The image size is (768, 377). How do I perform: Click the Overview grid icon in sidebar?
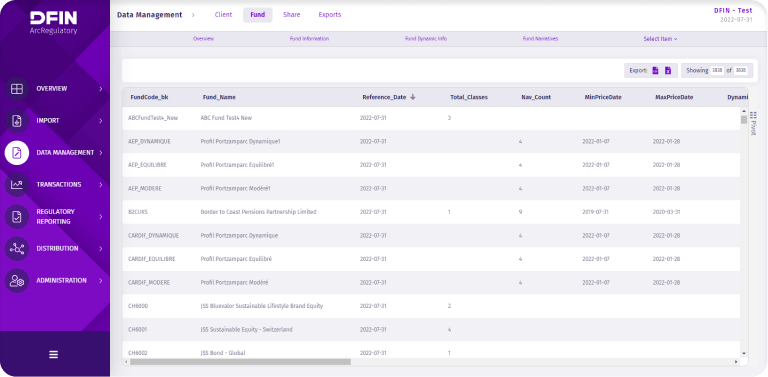tap(17, 89)
